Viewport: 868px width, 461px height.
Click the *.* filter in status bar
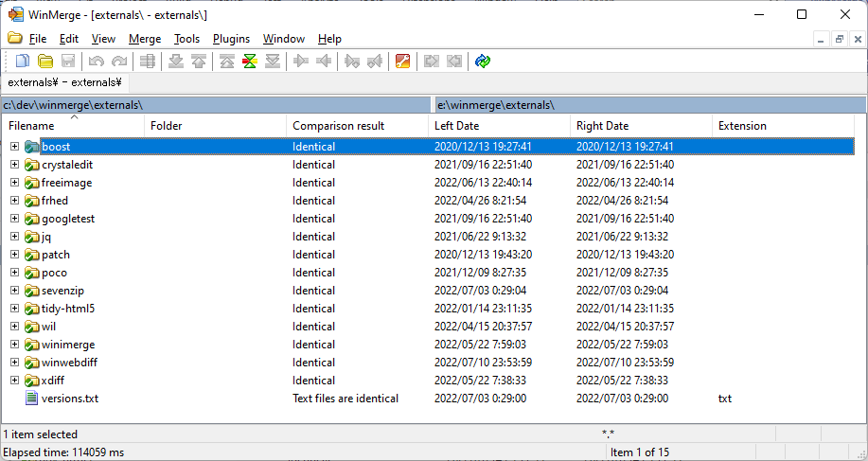click(608, 434)
